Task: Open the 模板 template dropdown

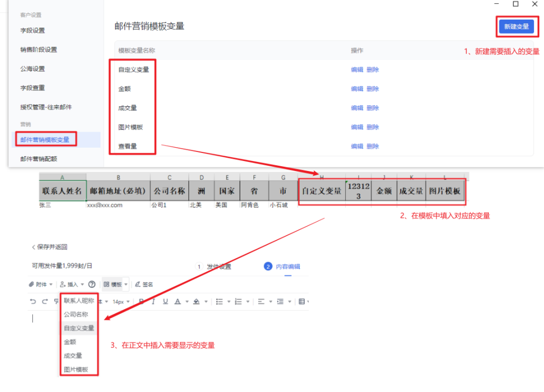Action: (115, 284)
